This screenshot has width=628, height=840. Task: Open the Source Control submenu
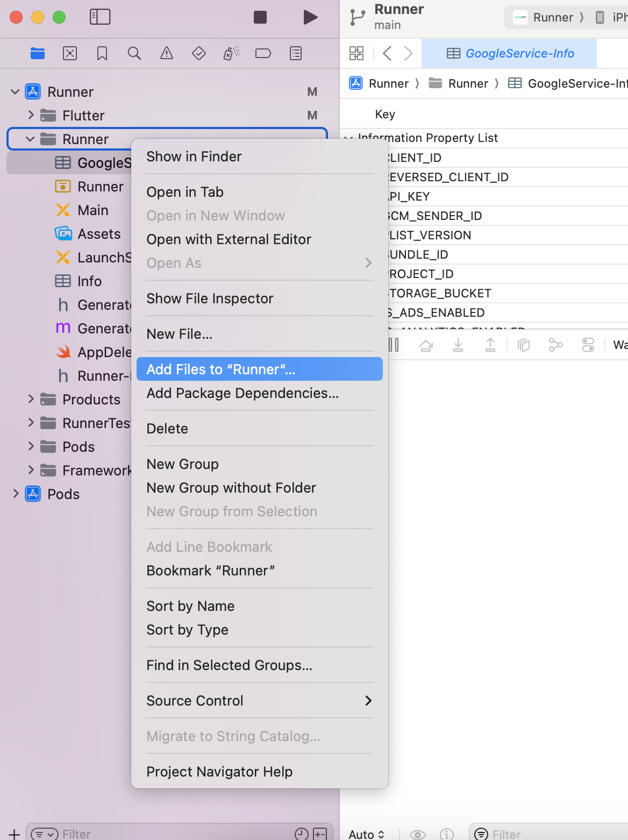click(x=260, y=701)
